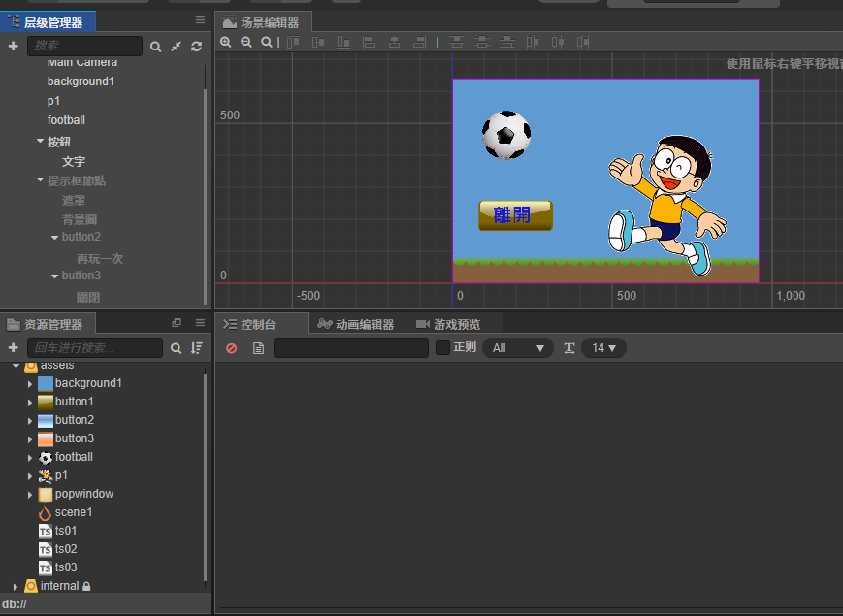Collapse the 按鈕 node in hierarchy
The width and height of the screenshot is (843, 616).
pos(40,141)
